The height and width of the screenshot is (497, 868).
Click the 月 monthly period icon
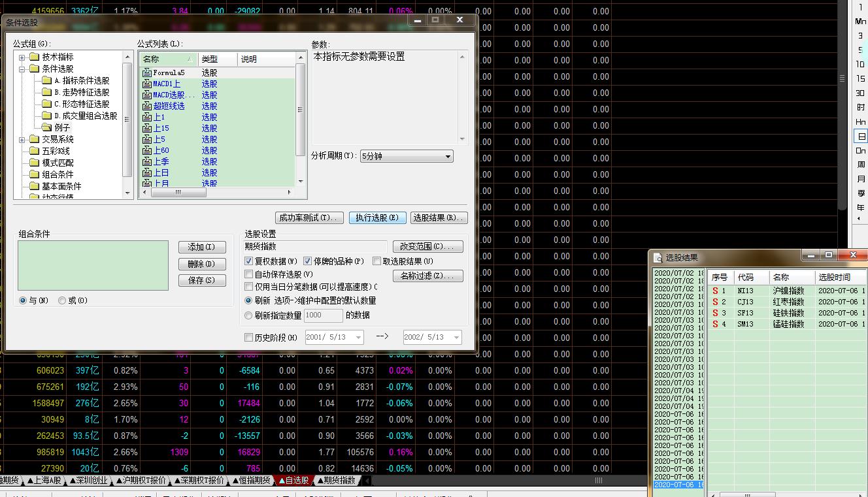click(861, 180)
